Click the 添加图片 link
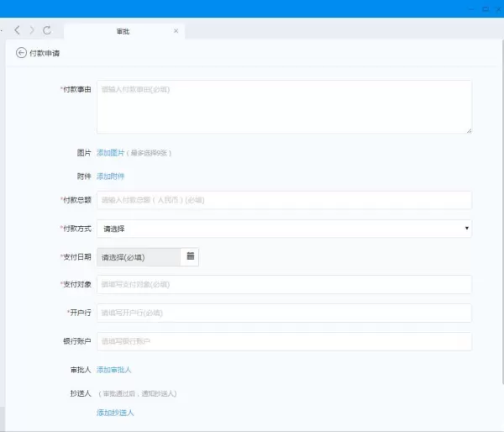The width and height of the screenshot is (504, 432). click(110, 153)
